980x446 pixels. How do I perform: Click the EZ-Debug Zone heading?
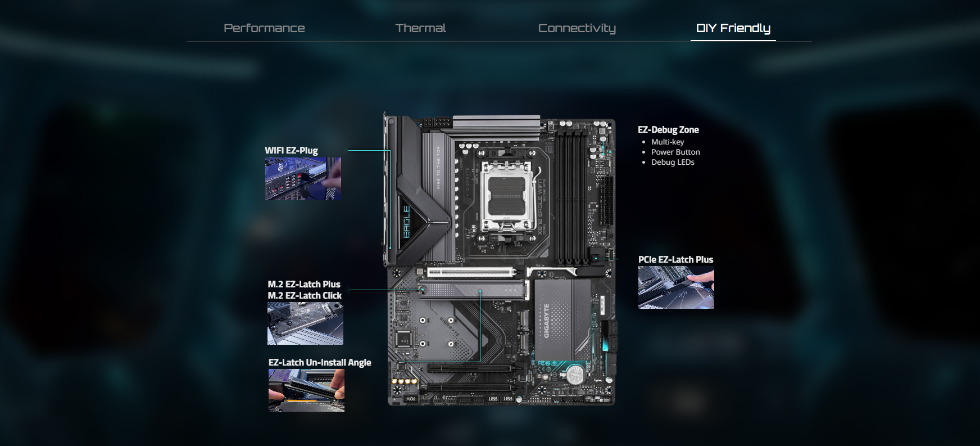click(x=668, y=129)
